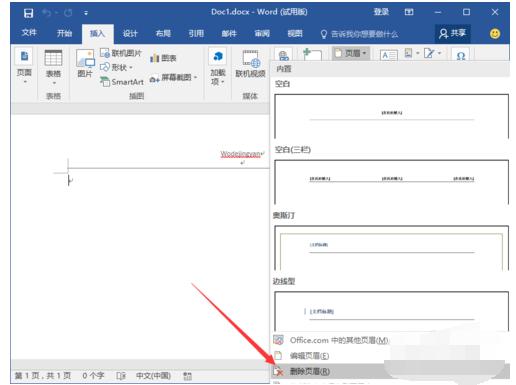This screenshot has height=385, width=516.
Task: Click the Share (共享) button
Action: coord(453,34)
